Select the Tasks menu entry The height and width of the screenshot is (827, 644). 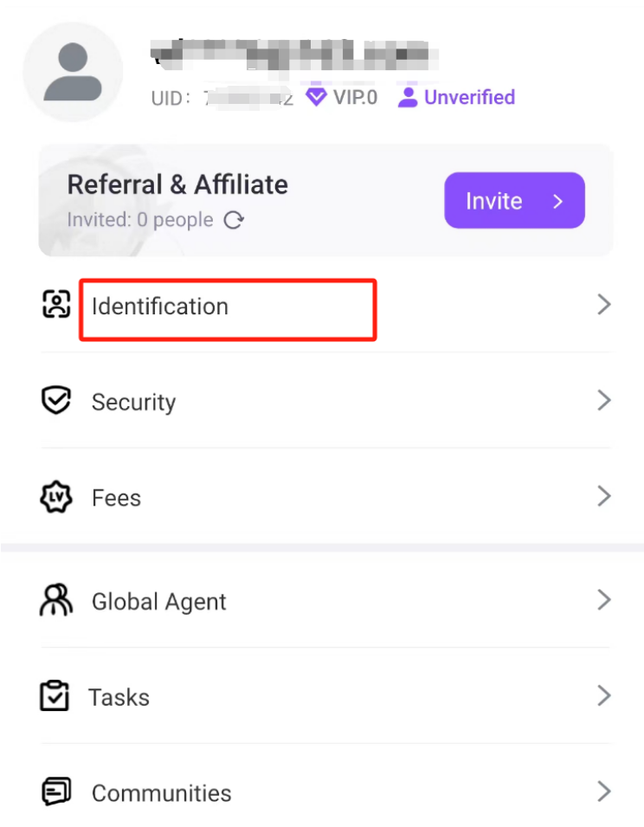click(x=119, y=698)
